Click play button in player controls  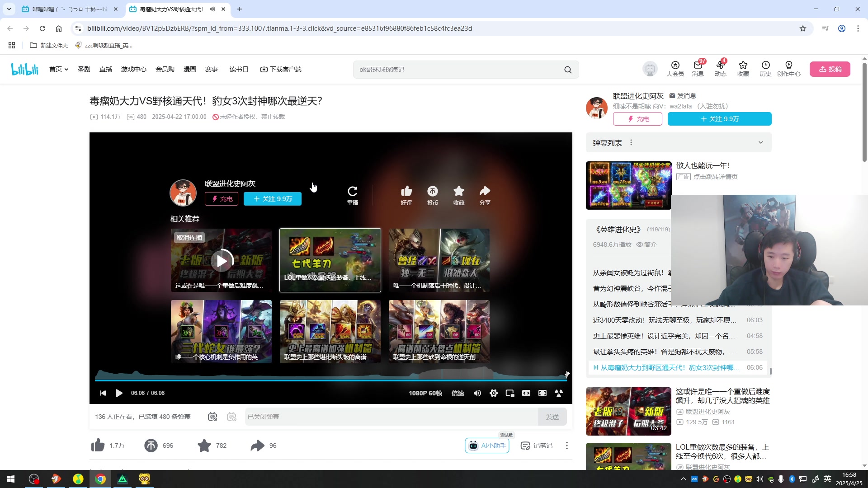click(x=119, y=393)
